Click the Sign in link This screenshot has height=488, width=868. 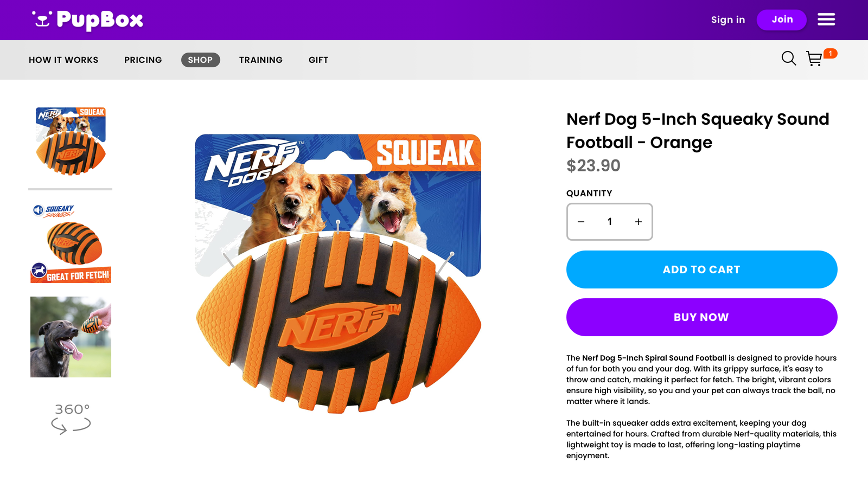[728, 20]
